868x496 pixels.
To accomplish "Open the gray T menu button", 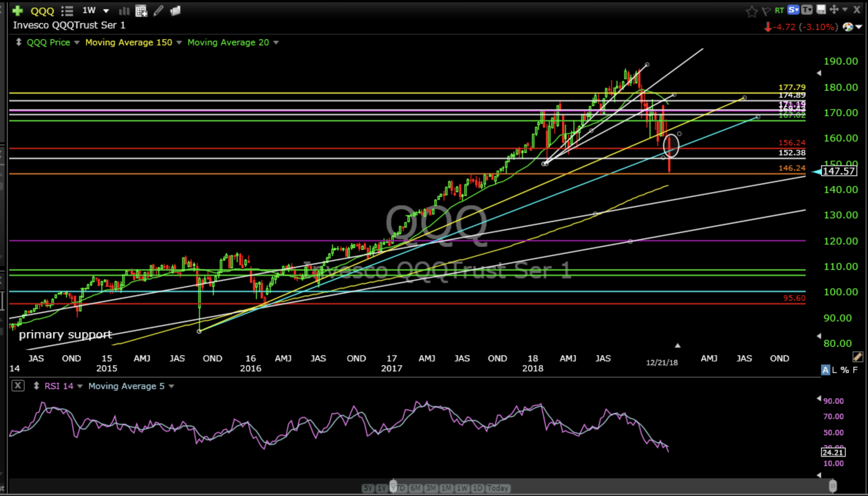I will coord(807,10).
